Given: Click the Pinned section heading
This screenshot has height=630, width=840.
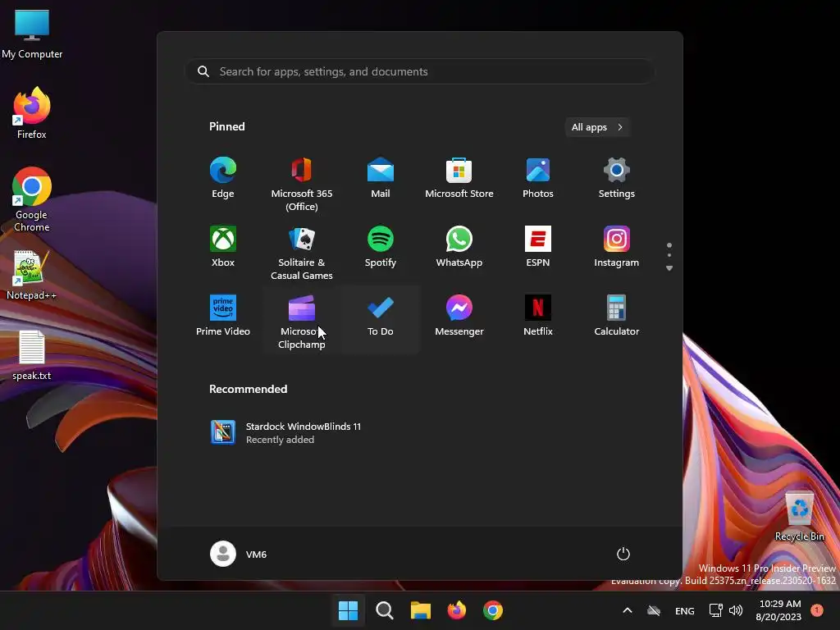Looking at the screenshot, I should pyautogui.click(x=226, y=126).
